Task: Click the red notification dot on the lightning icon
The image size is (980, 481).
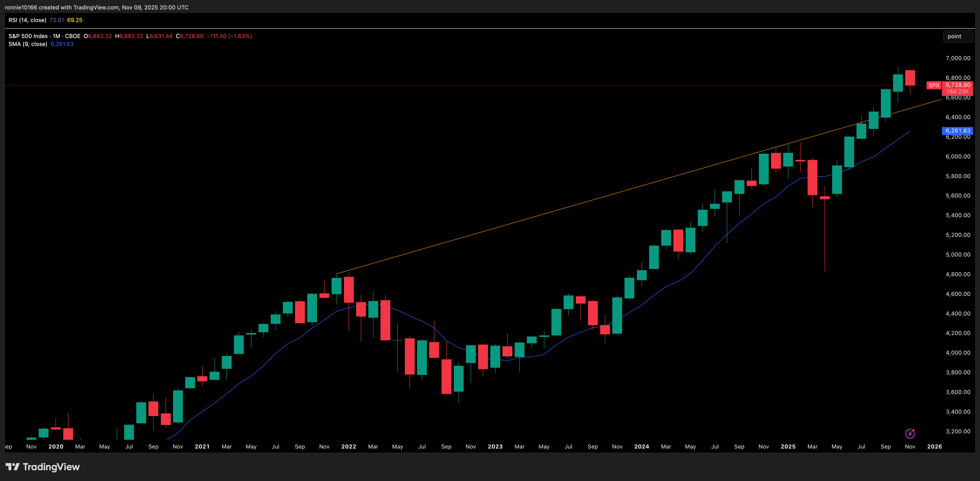Action: (913, 430)
